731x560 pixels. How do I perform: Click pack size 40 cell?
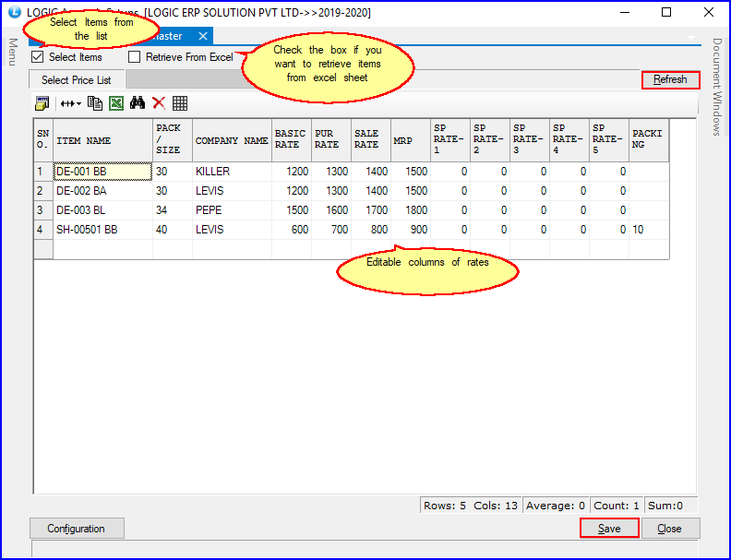172,230
